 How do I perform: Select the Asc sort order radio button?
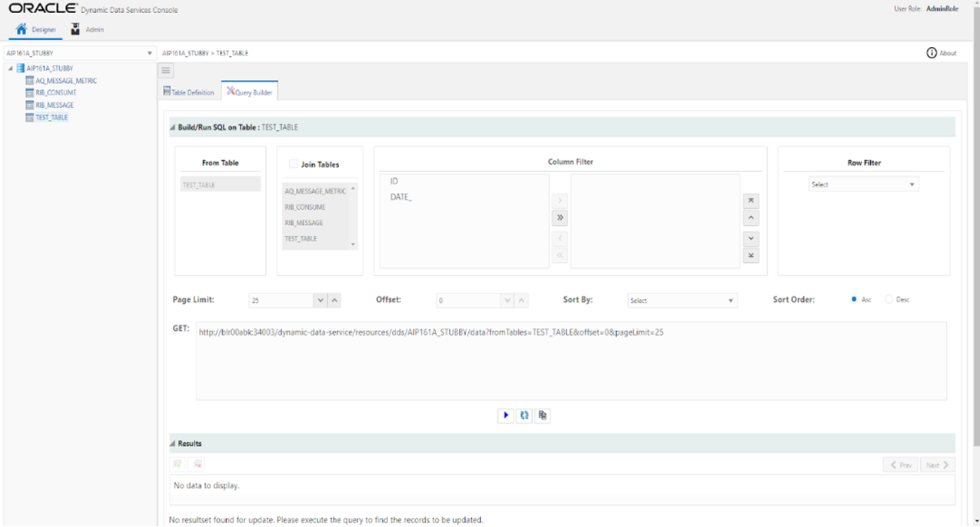coord(854,300)
